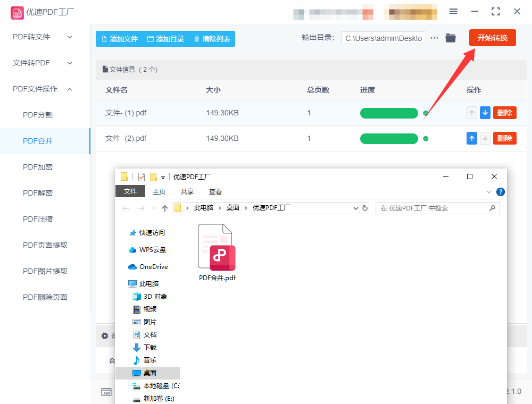Screen dimensions: 532x404
Task: Click the properties checkmark quick access icon
Action: click(x=142, y=177)
